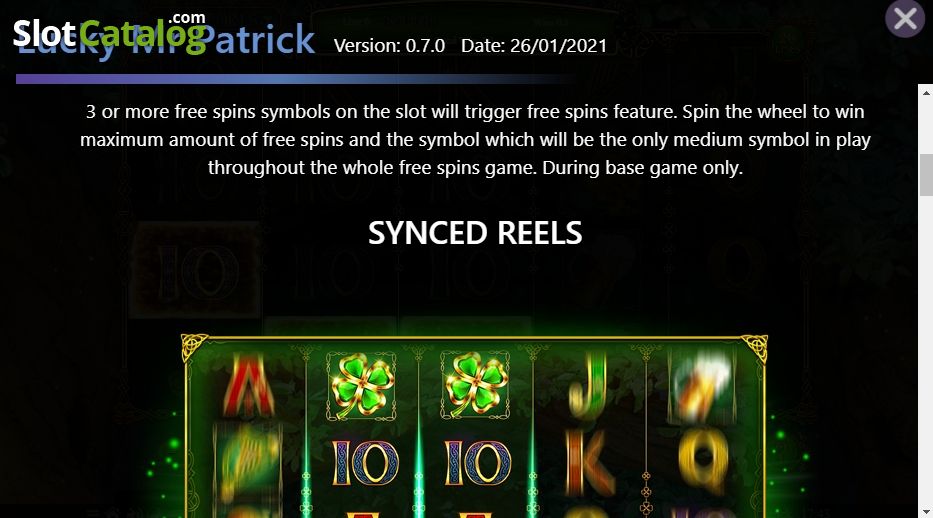Click the top-left Celtic knot corner ornament
This screenshot has height=518, width=933.
(195, 347)
